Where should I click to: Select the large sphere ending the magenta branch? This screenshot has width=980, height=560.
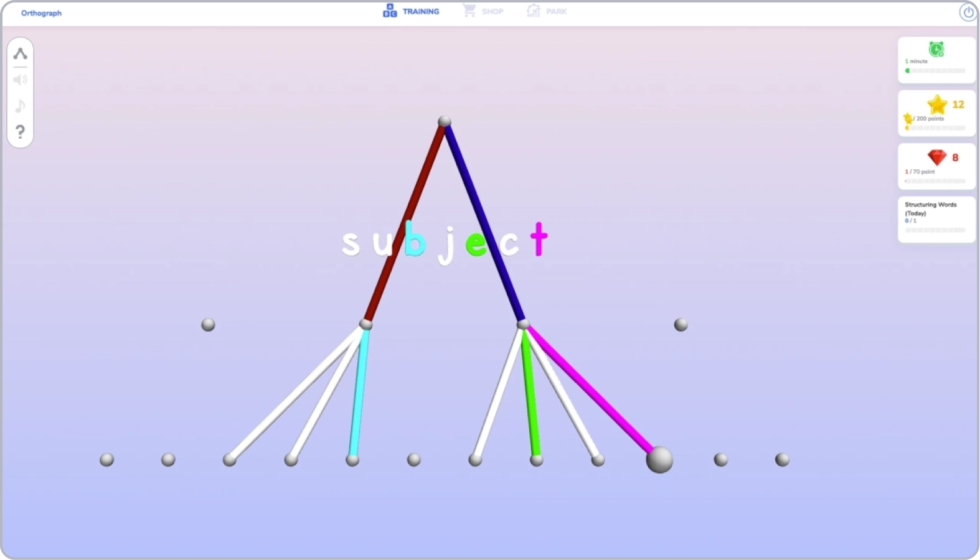pyautogui.click(x=659, y=460)
